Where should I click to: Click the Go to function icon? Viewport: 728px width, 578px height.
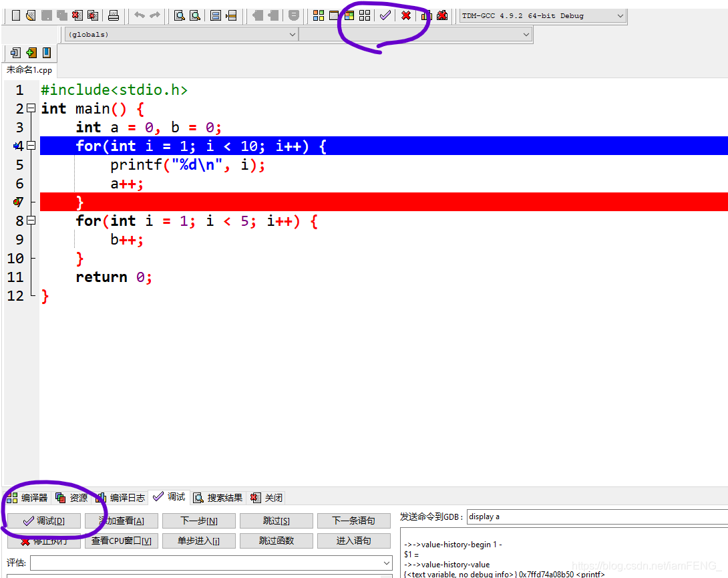[x=216, y=16]
